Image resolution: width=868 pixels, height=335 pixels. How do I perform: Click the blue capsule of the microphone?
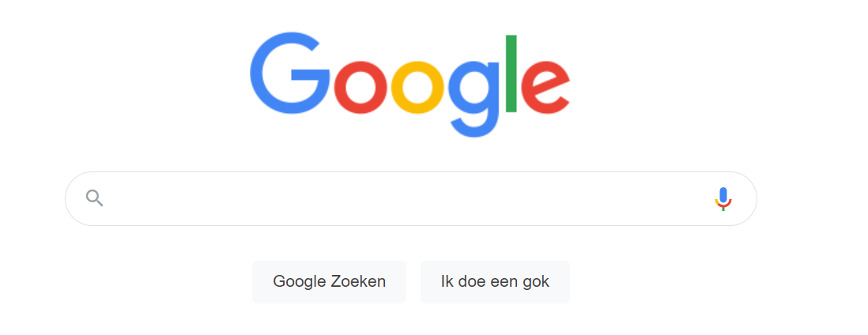point(723,195)
